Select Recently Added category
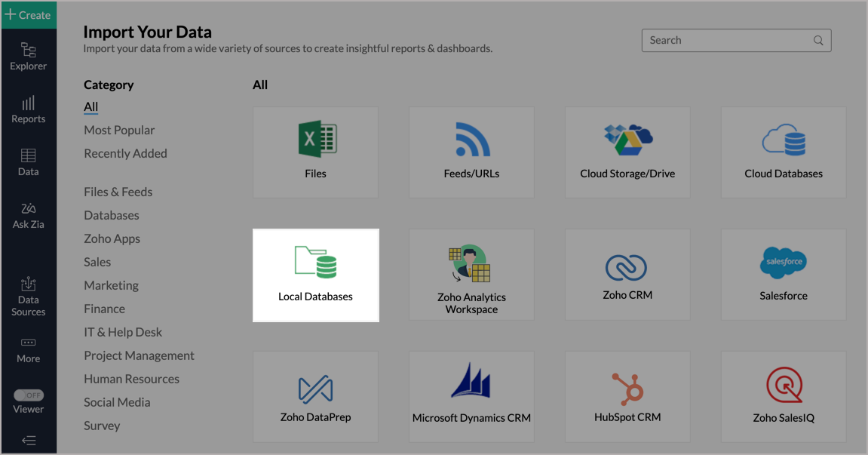868x455 pixels. 125,153
